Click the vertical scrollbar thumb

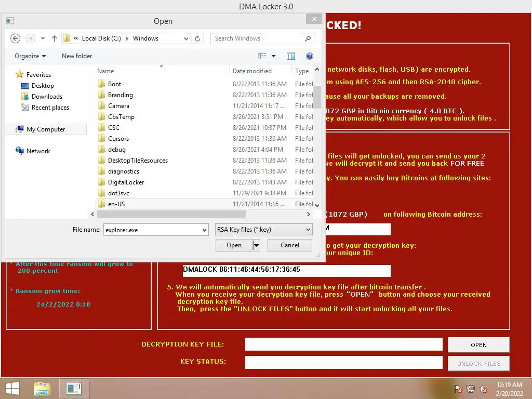317,97
